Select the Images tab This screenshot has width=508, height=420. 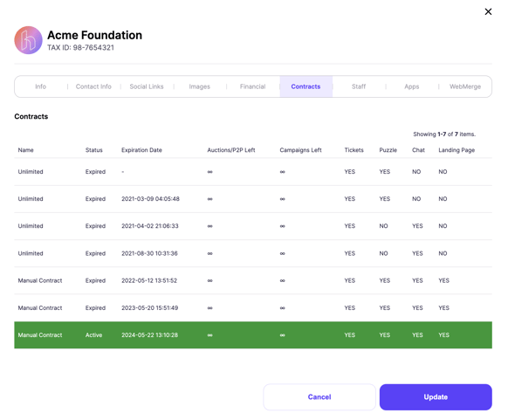coord(200,86)
